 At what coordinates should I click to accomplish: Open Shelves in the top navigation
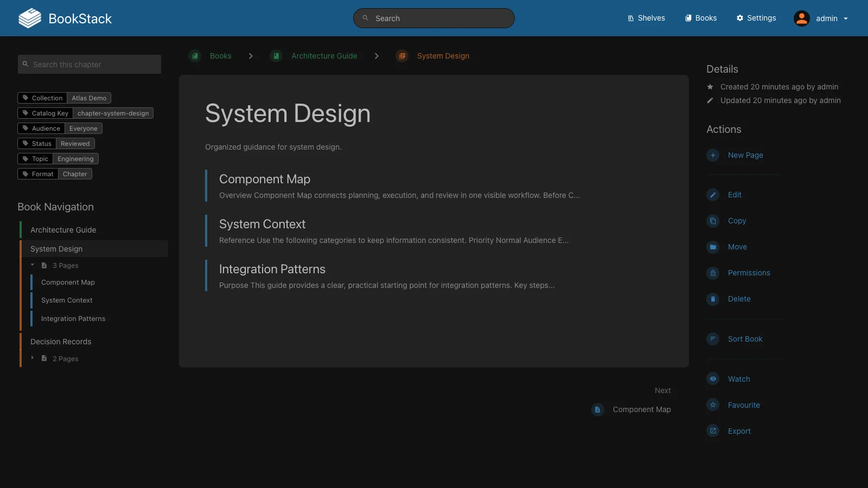[x=646, y=18]
